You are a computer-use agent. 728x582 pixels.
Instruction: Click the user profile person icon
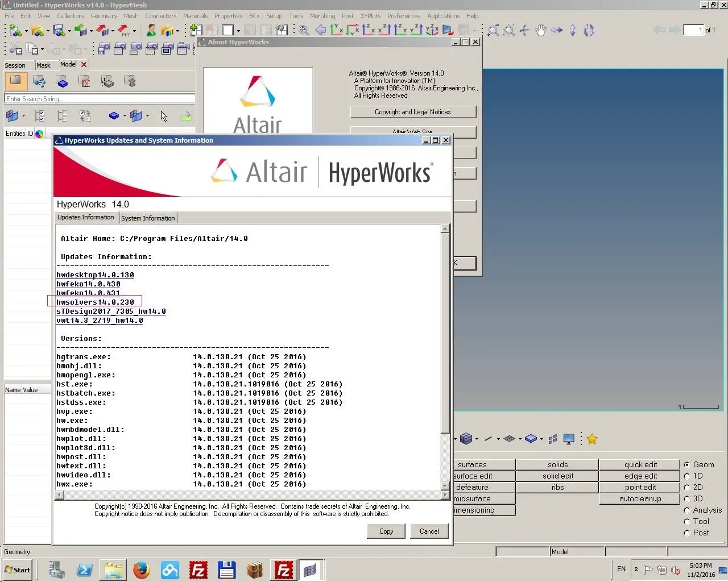tap(151, 30)
